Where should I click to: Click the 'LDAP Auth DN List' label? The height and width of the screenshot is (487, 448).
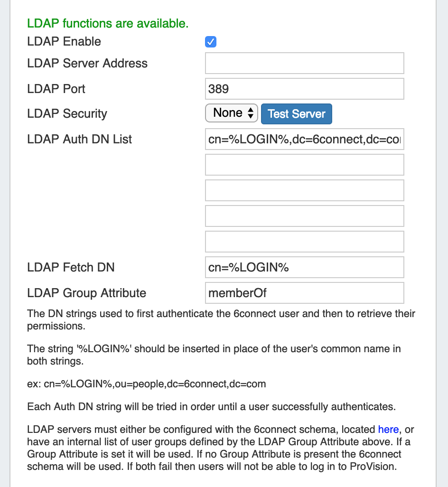point(80,140)
